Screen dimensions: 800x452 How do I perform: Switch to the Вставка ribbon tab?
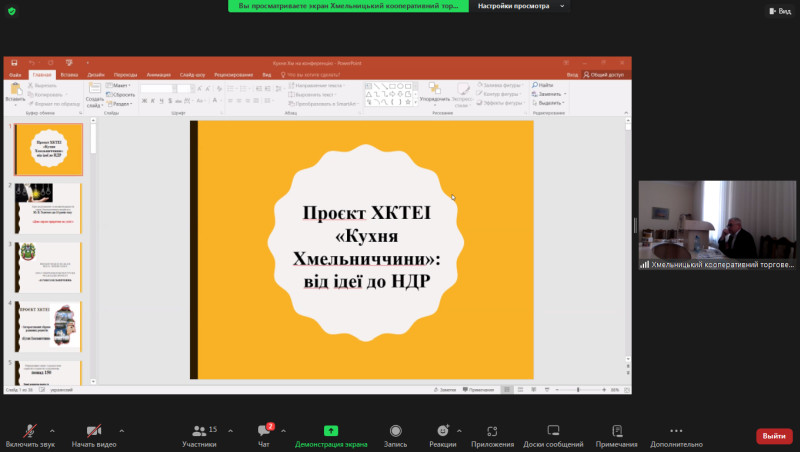pyautogui.click(x=69, y=74)
